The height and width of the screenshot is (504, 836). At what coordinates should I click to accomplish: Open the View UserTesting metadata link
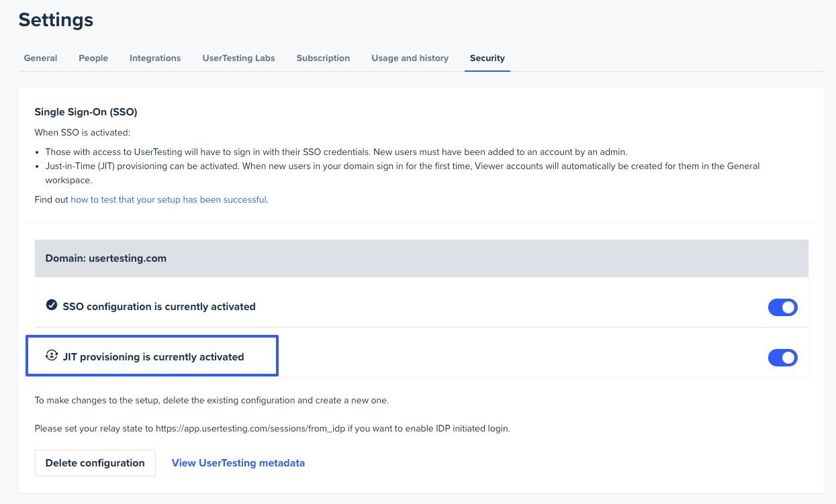pos(238,463)
